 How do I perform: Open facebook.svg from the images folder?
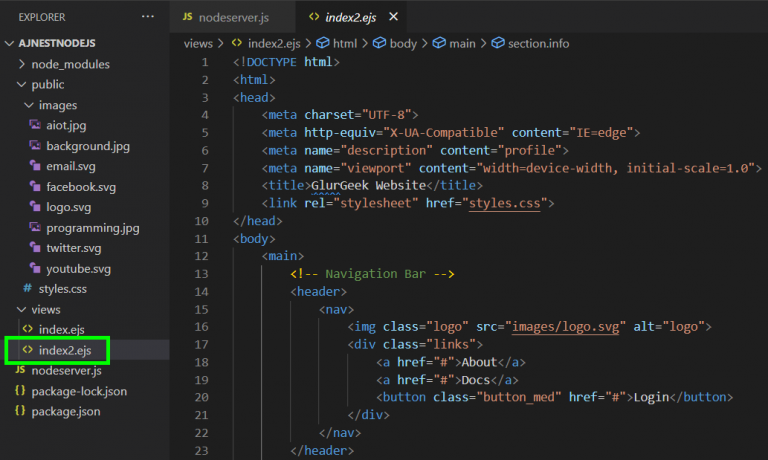81,187
